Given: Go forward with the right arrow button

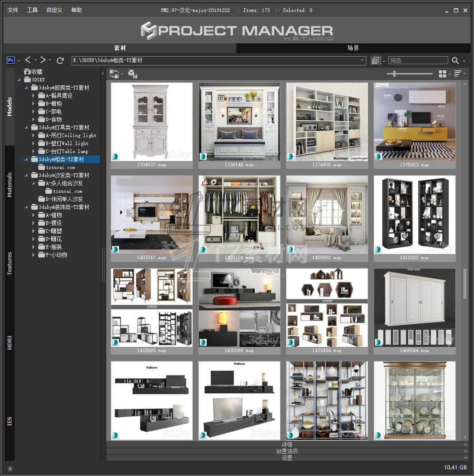Looking at the screenshot, I should [43, 60].
